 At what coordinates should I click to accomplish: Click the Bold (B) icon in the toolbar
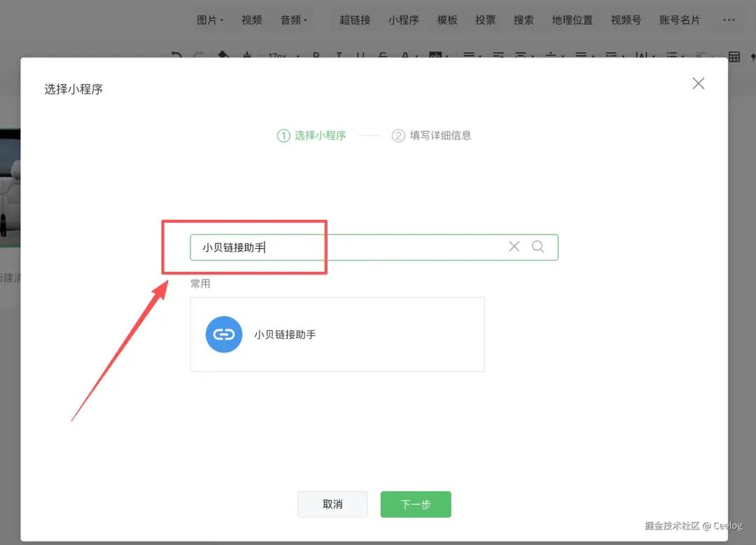point(315,55)
